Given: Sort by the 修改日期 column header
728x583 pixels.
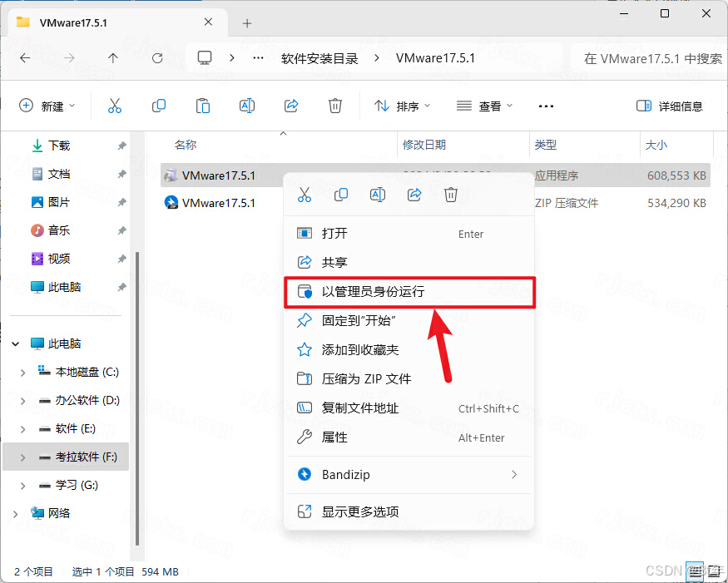Looking at the screenshot, I should 423,145.
